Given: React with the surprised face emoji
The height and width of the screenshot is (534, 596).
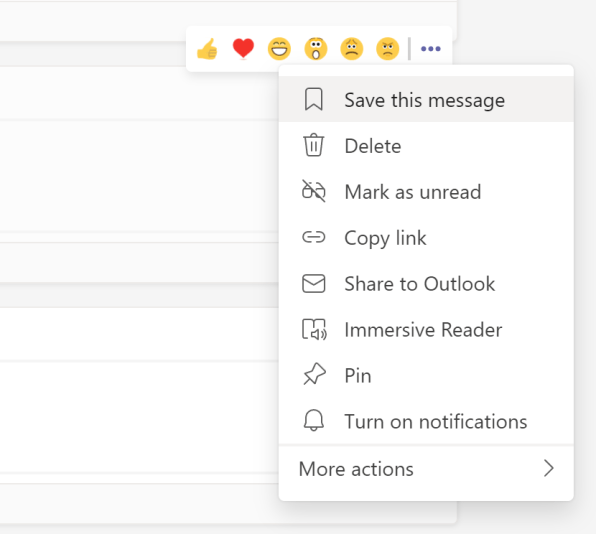Looking at the screenshot, I should (316, 49).
